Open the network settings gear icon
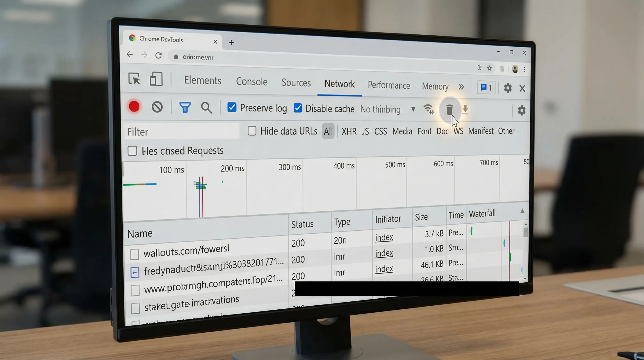The height and width of the screenshot is (360, 644). [522, 110]
